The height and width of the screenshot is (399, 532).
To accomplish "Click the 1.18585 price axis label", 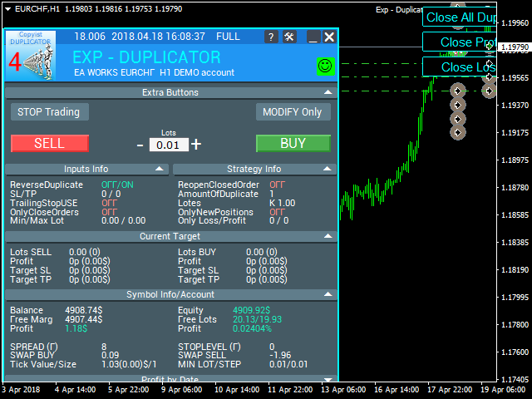I will click(x=515, y=214).
